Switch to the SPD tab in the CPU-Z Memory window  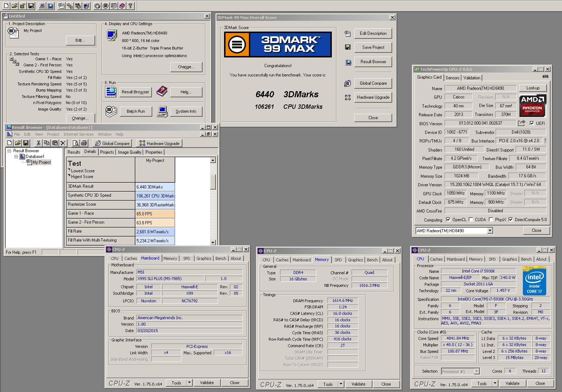point(338,260)
